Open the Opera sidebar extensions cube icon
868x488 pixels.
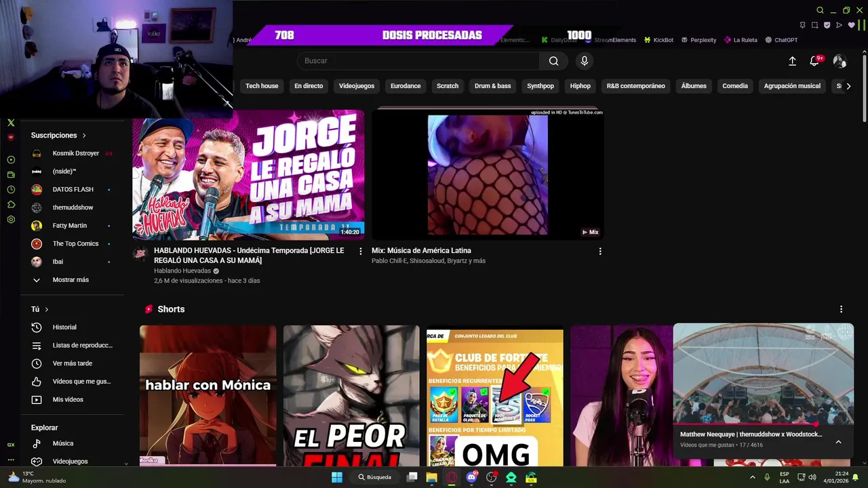[x=11, y=205]
